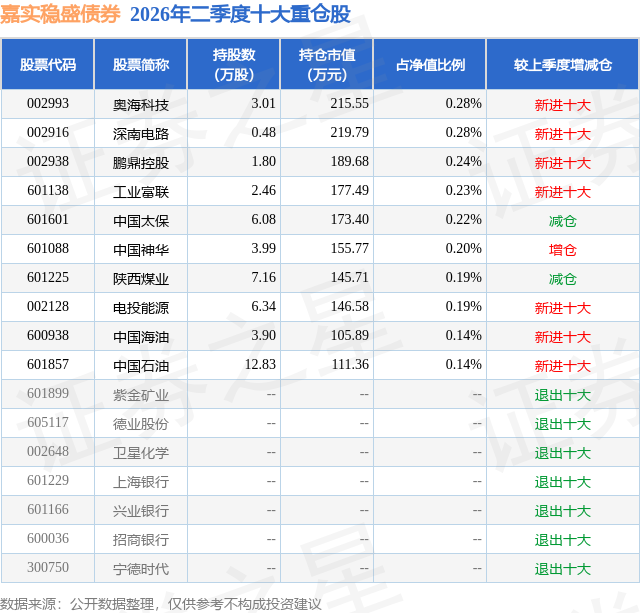Screen dimensions: 640x613
Task: Select grayed stock name 宁德时代
Action: pos(141,569)
